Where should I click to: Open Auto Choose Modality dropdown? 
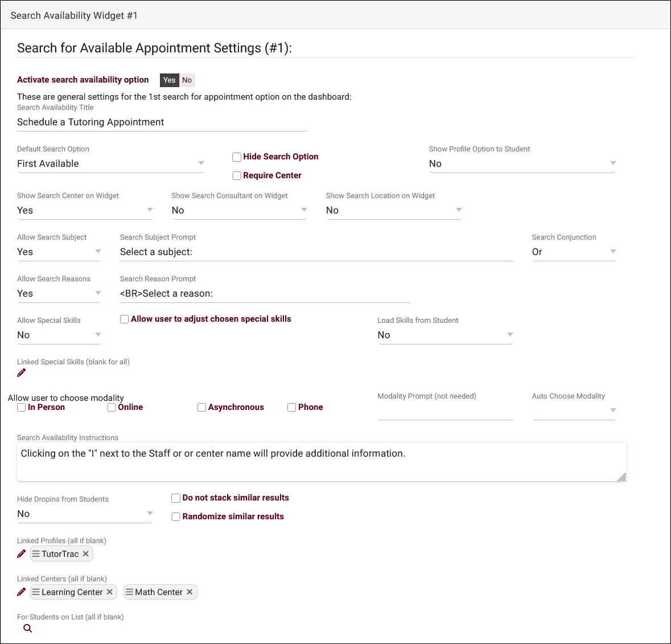click(573, 411)
